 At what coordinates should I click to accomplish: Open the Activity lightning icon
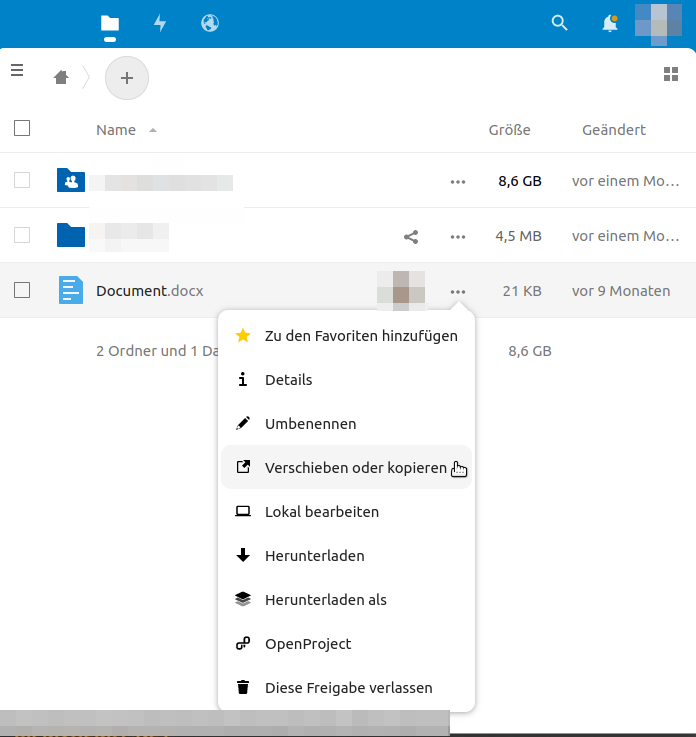160,23
